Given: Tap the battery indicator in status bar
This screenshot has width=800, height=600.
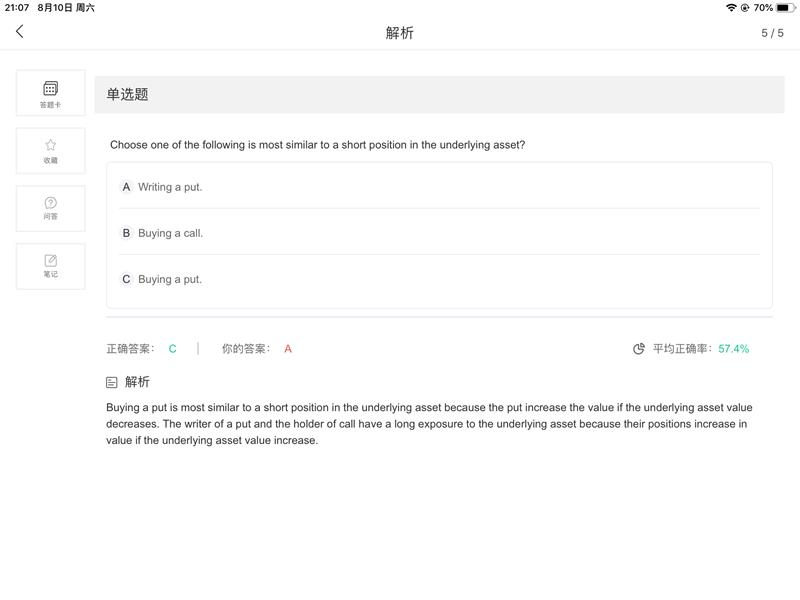Looking at the screenshot, I should (x=785, y=8).
